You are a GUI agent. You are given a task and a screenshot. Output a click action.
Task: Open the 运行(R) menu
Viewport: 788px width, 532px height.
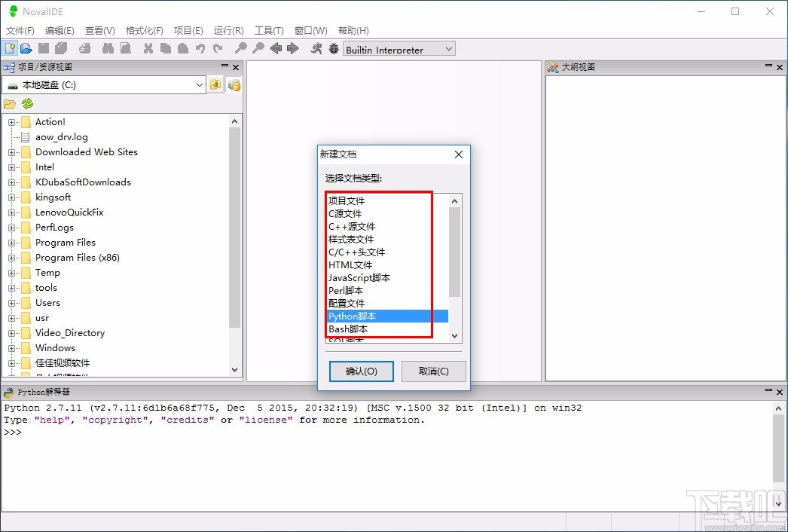228,31
